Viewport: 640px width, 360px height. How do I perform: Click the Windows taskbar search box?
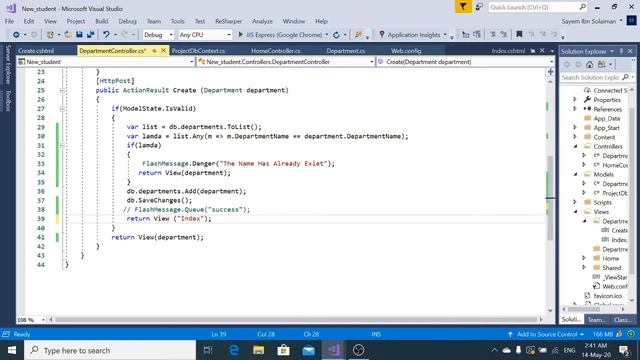pos(110,350)
